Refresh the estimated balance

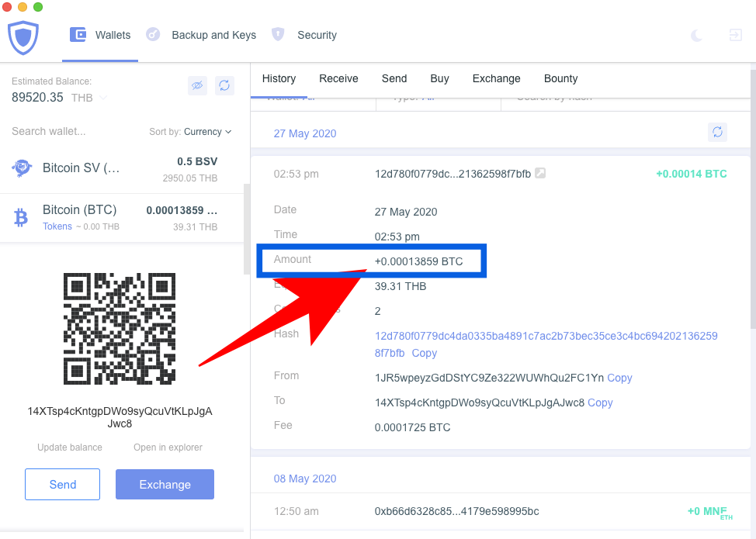pyautogui.click(x=224, y=86)
